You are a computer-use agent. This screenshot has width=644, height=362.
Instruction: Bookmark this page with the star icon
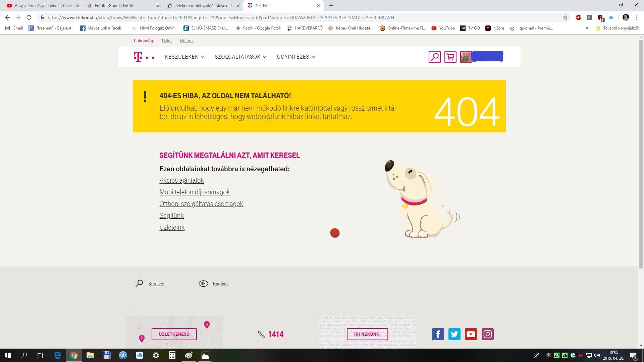565,17
